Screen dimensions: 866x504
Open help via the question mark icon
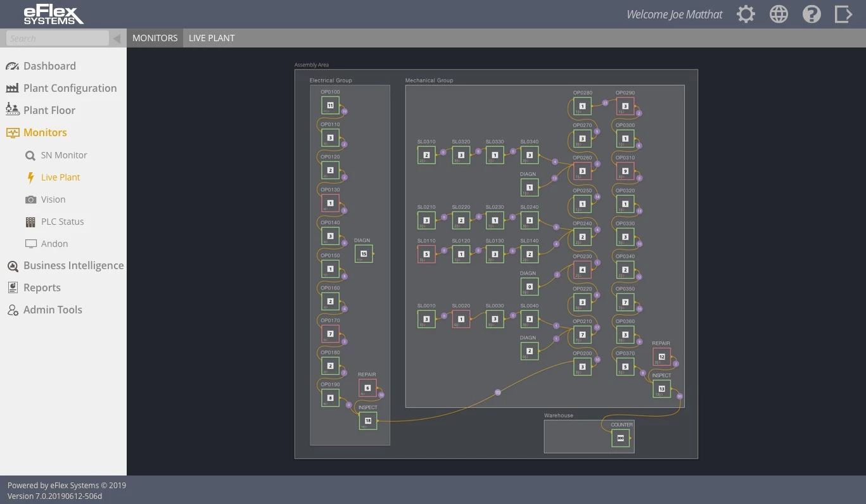pyautogui.click(x=812, y=14)
